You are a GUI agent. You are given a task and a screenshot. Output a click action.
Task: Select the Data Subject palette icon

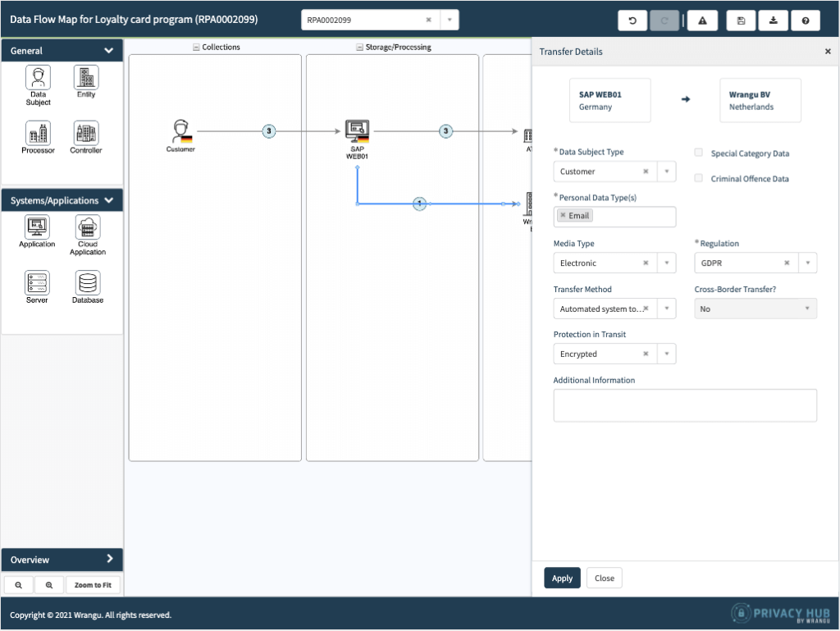pyautogui.click(x=38, y=78)
